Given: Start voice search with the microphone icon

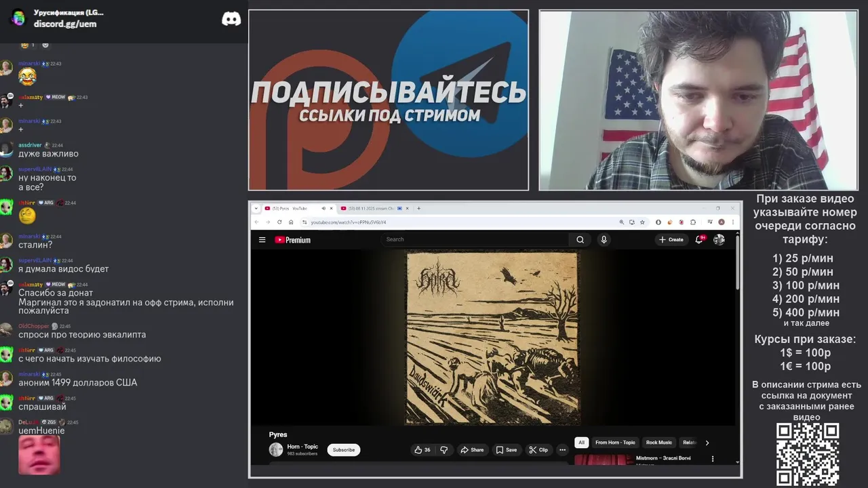Looking at the screenshot, I should click(x=604, y=239).
